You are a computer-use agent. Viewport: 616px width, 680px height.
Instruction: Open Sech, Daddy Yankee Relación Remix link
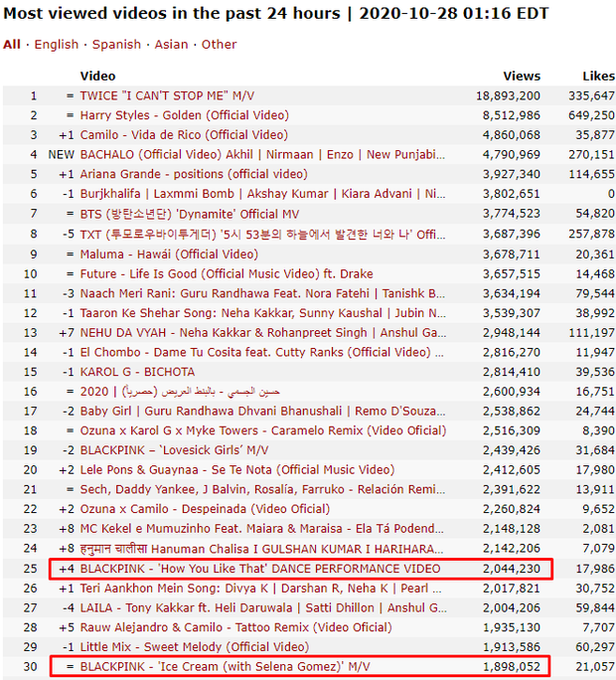262,489
